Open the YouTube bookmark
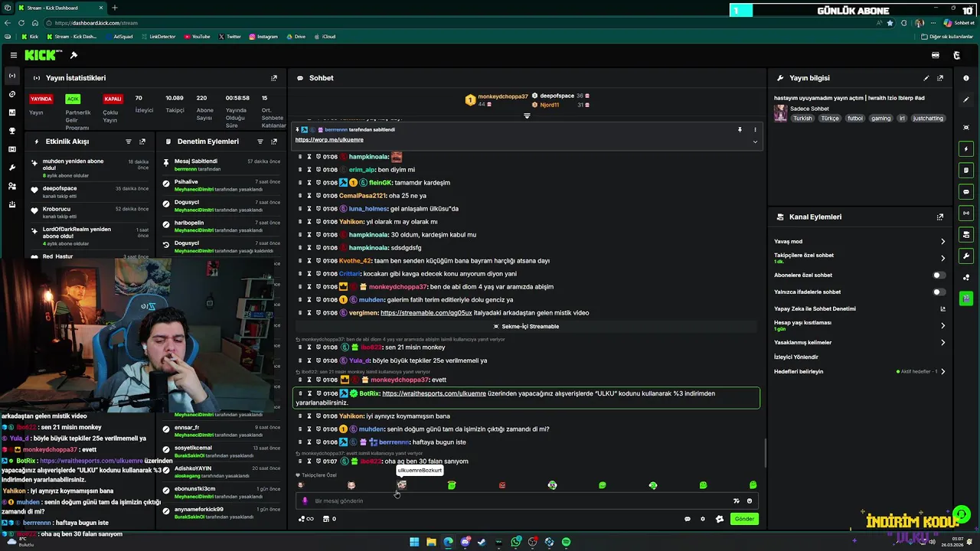The width and height of the screenshot is (980, 551). coord(198,37)
